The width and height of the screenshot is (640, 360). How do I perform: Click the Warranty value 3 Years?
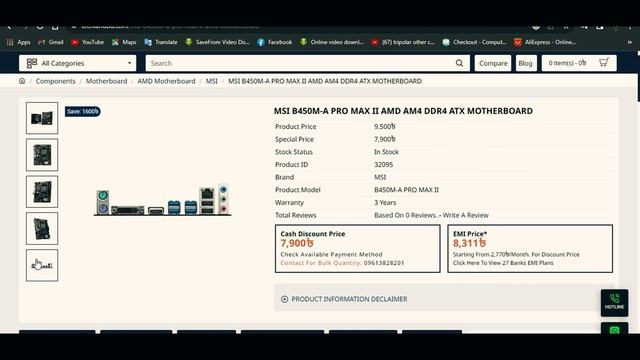tap(385, 202)
